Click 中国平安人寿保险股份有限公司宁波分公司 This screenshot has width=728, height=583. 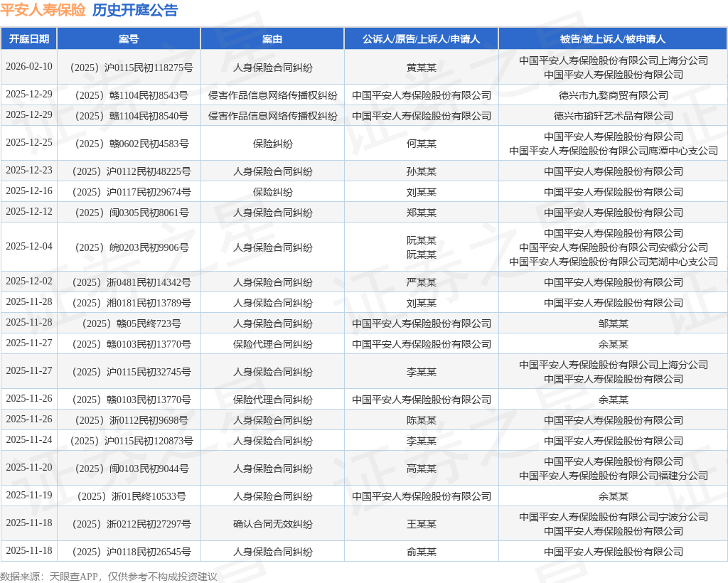(x=614, y=517)
